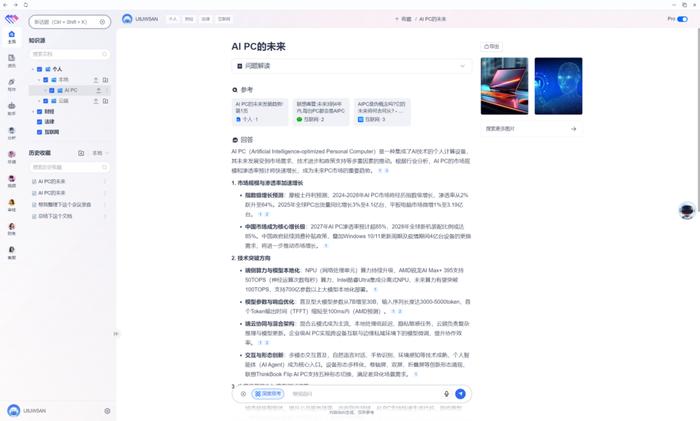Uncheck the AI PC folder checkbox
Screen dimensions: 700x421
point(52,90)
